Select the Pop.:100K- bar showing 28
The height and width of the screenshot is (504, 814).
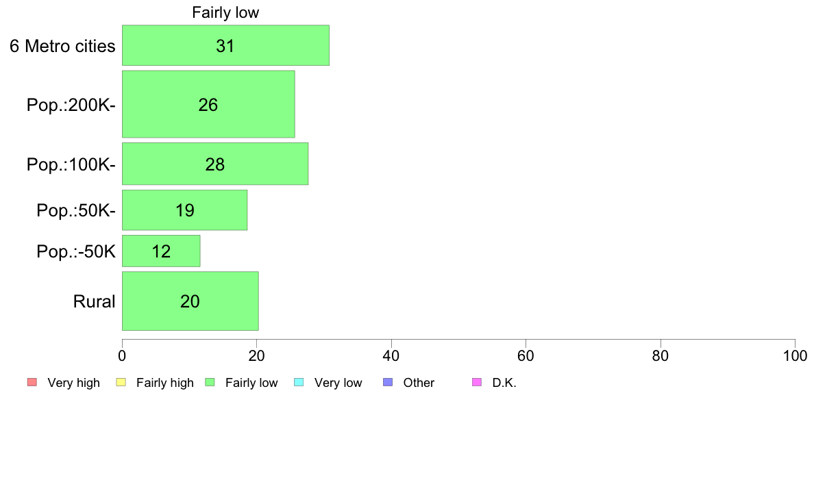point(215,164)
